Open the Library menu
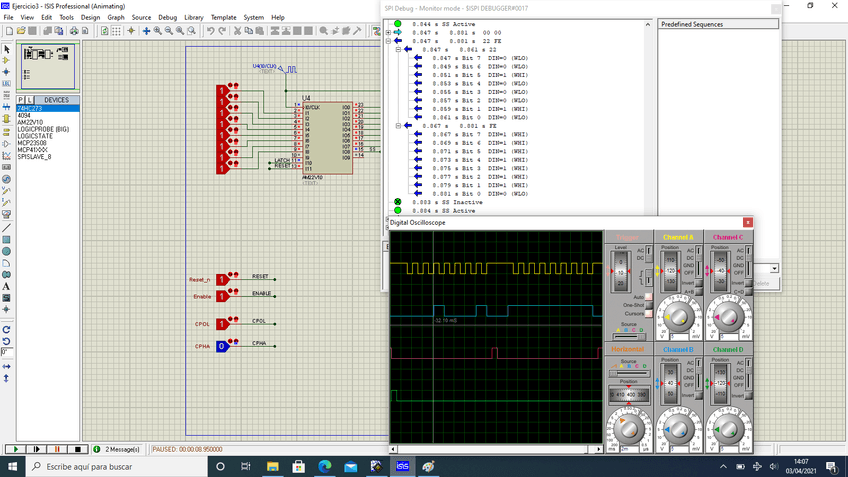This screenshot has width=848, height=477. (x=194, y=17)
